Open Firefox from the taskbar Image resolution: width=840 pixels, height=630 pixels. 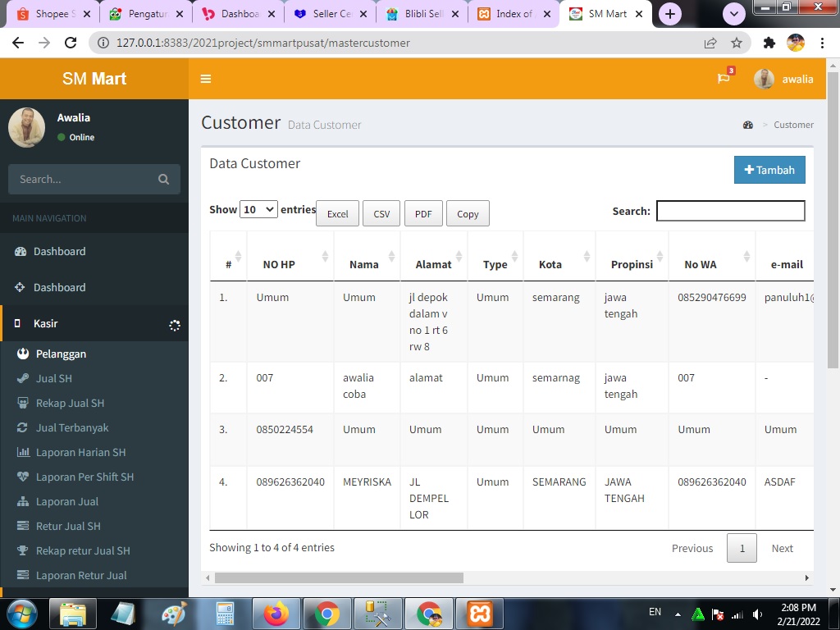(x=276, y=613)
